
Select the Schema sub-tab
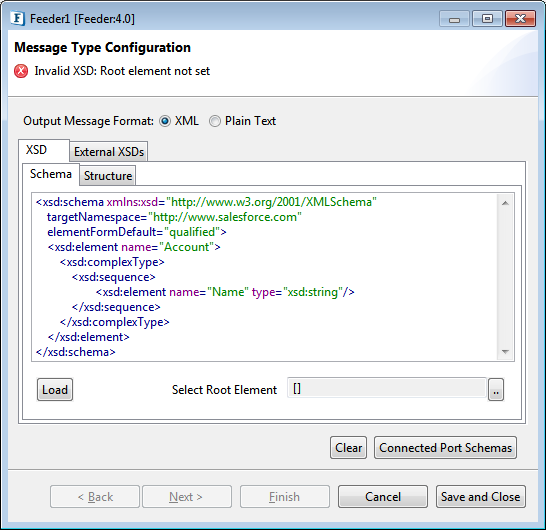[51, 174]
